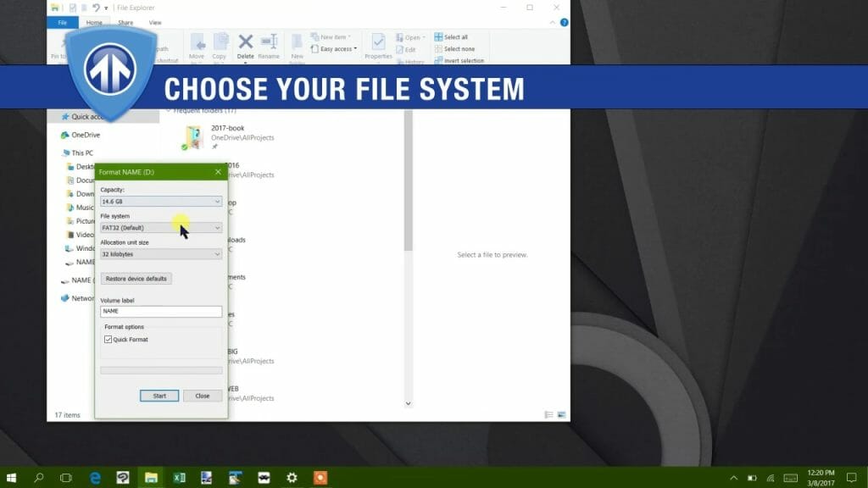Close the Format NAME (D:) dialog

pyautogui.click(x=218, y=172)
